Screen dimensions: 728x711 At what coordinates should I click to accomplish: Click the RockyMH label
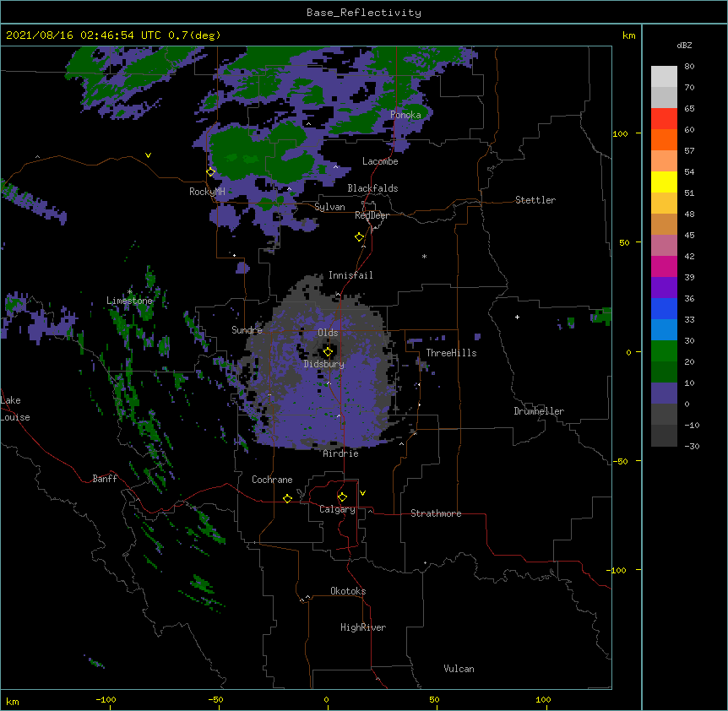(x=207, y=192)
